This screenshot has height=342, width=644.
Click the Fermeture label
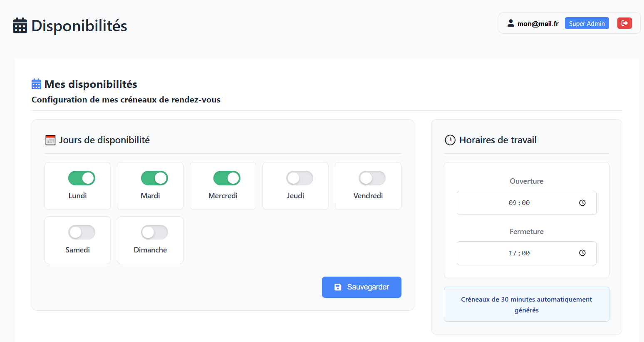[x=527, y=232]
